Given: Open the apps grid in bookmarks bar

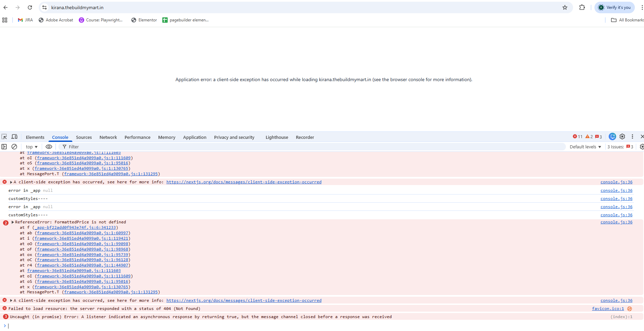Looking at the screenshot, I should pyautogui.click(x=5, y=20).
